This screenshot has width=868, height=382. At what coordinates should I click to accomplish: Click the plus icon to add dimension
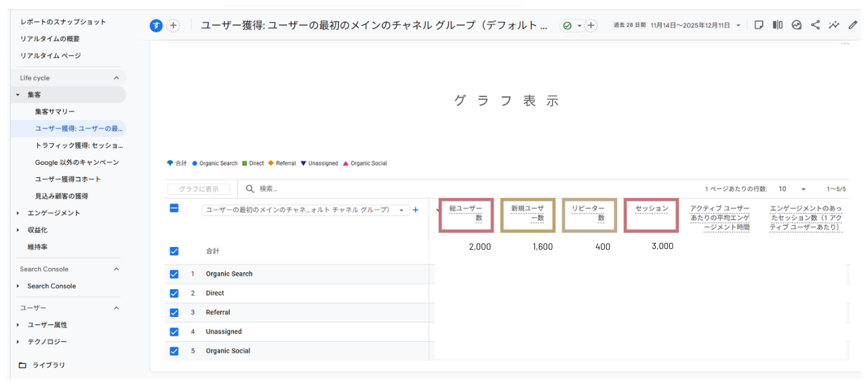pyautogui.click(x=416, y=210)
